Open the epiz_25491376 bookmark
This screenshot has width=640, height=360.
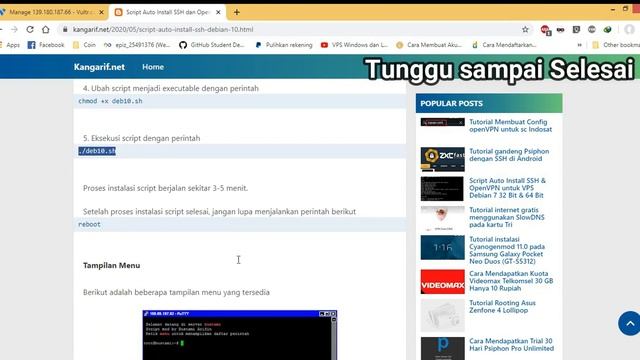[137, 45]
